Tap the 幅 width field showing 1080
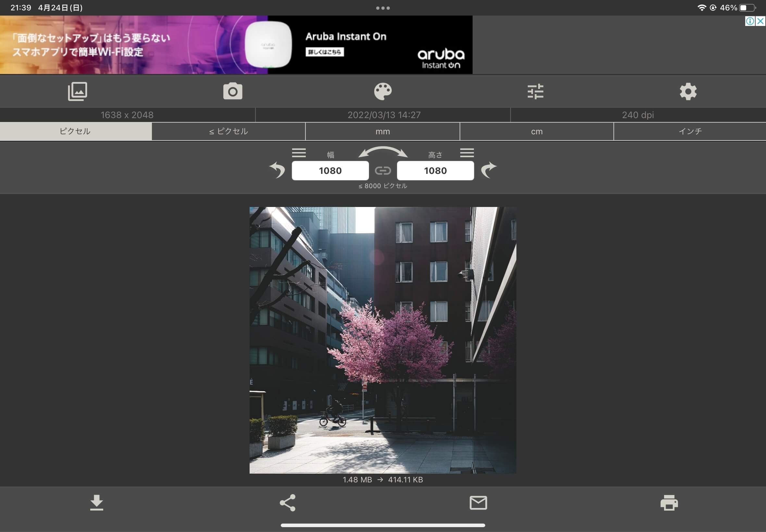Viewport: 766px width, 532px height. click(330, 171)
